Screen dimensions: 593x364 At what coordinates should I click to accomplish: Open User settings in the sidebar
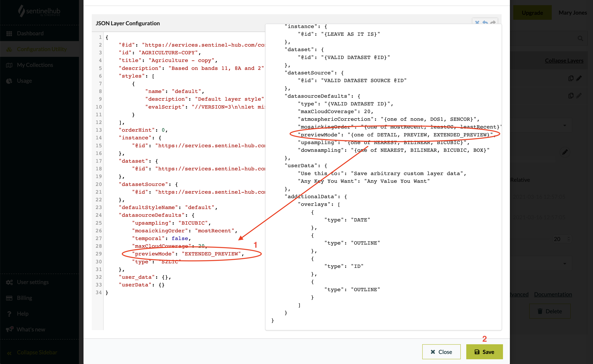39,282
